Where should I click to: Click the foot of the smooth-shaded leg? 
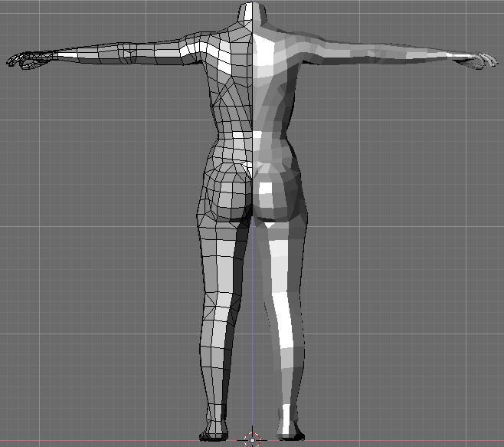[288, 432]
